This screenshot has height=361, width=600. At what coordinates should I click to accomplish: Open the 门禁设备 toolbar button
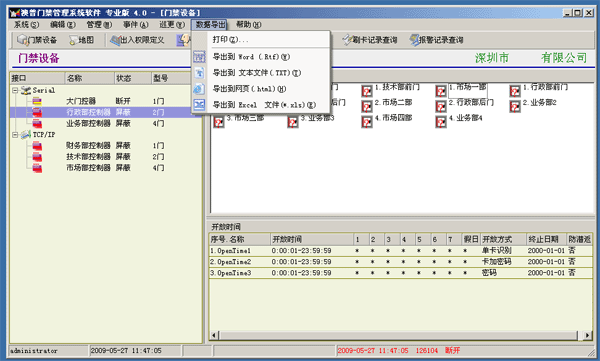click(x=37, y=40)
